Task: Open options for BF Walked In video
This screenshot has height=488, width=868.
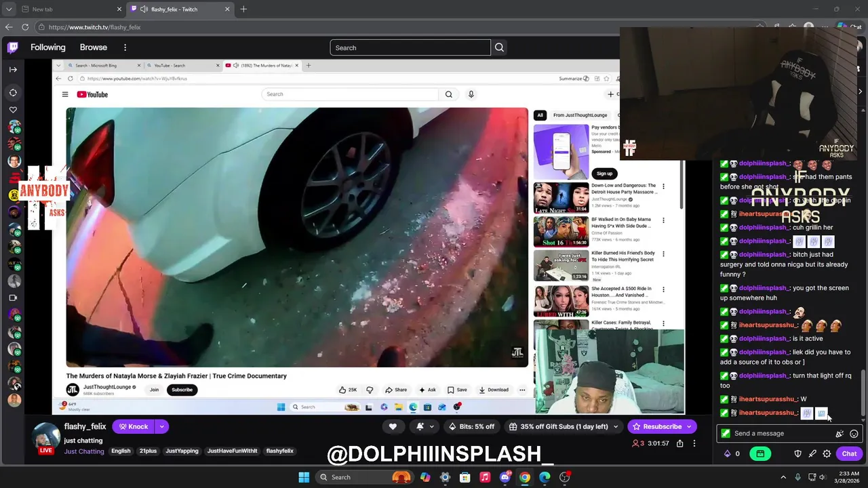Action: click(x=663, y=220)
